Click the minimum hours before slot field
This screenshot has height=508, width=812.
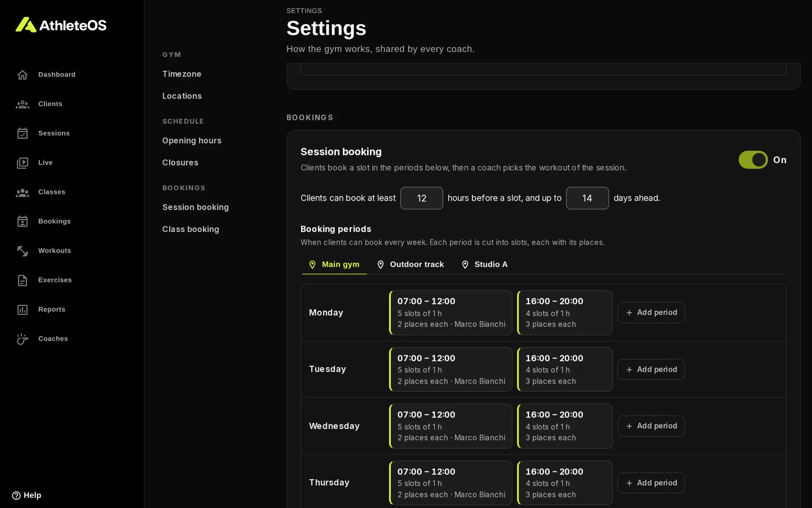[421, 198]
